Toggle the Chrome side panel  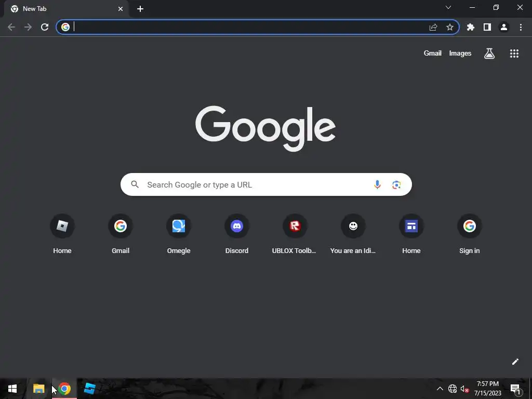[487, 27]
